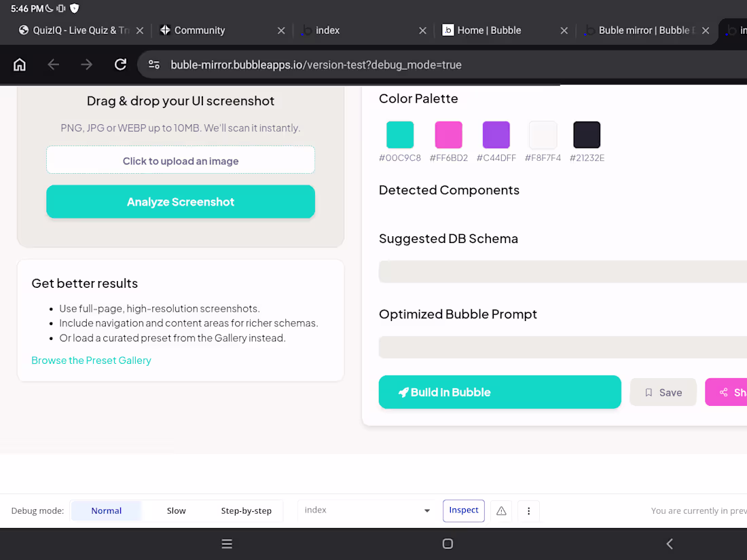
Task: Close the QuizIQ tab
Action: coord(140,31)
